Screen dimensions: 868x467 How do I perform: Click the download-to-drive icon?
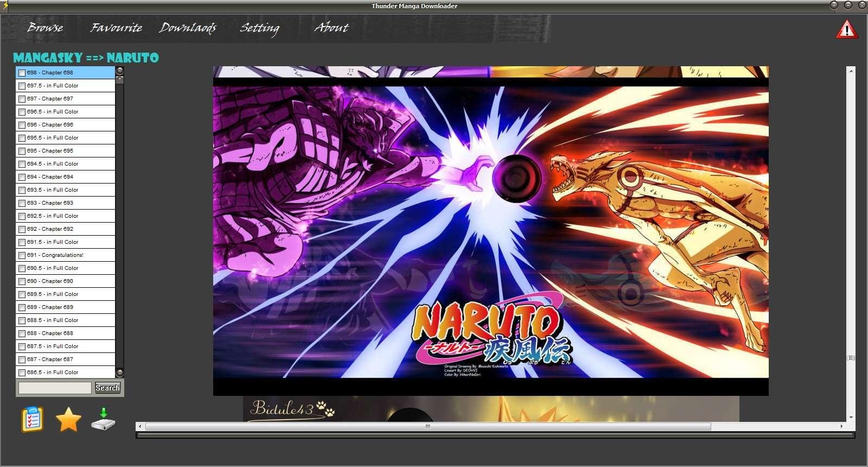(x=104, y=419)
